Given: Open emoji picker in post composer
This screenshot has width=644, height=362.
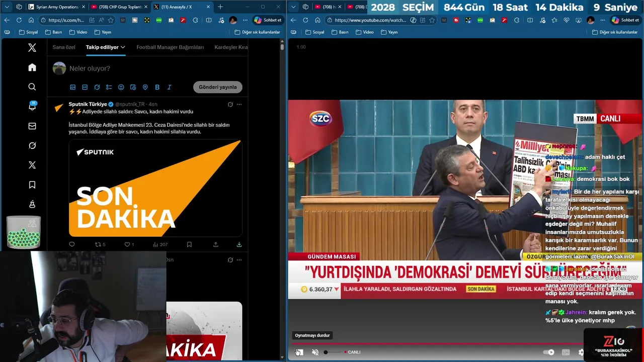Looking at the screenshot, I should click(121, 87).
